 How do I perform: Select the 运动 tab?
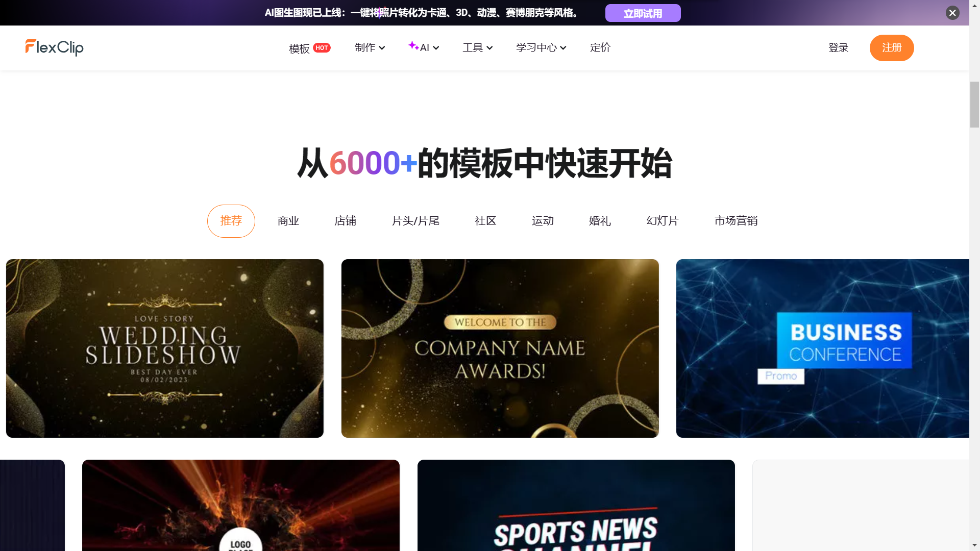[543, 221]
